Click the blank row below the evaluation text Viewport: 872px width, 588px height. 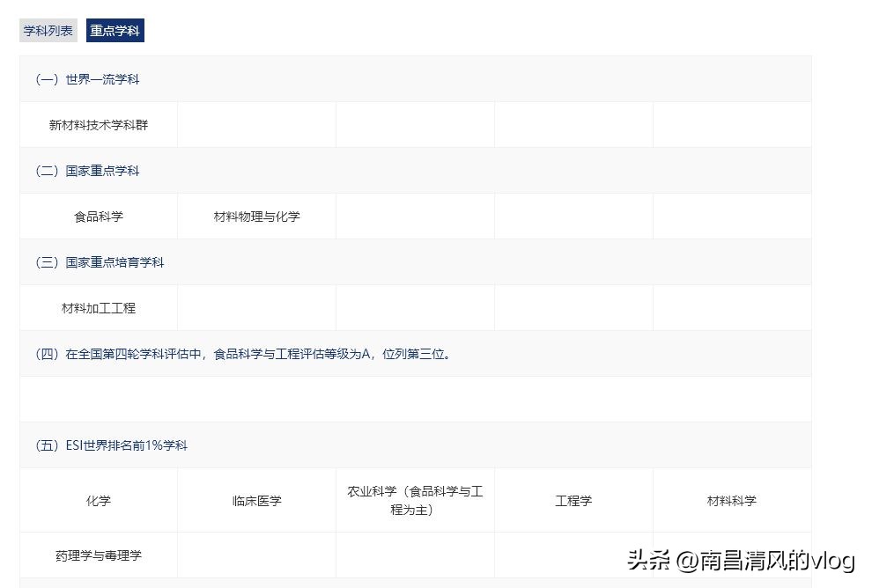point(415,399)
